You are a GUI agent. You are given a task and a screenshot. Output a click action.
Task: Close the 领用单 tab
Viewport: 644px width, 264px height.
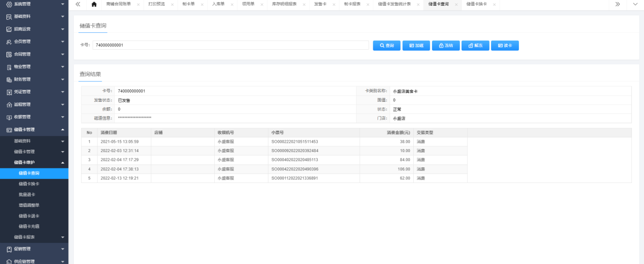(262, 4)
